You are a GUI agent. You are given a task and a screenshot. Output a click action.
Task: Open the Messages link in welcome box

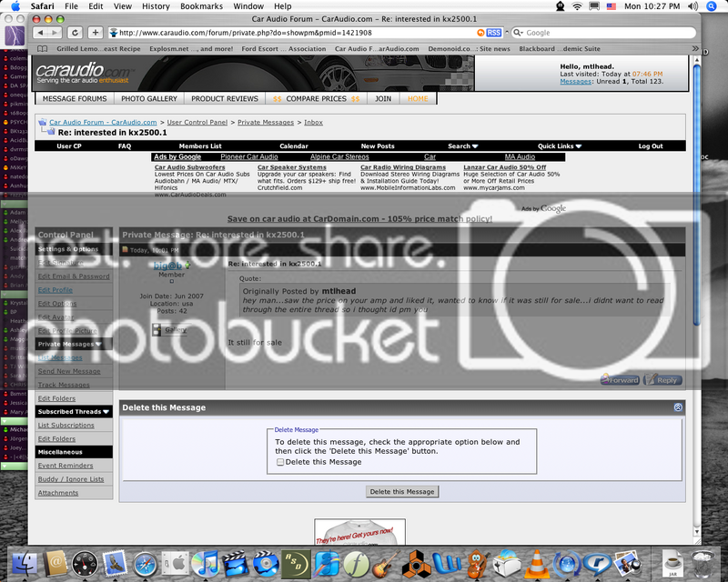(575, 81)
